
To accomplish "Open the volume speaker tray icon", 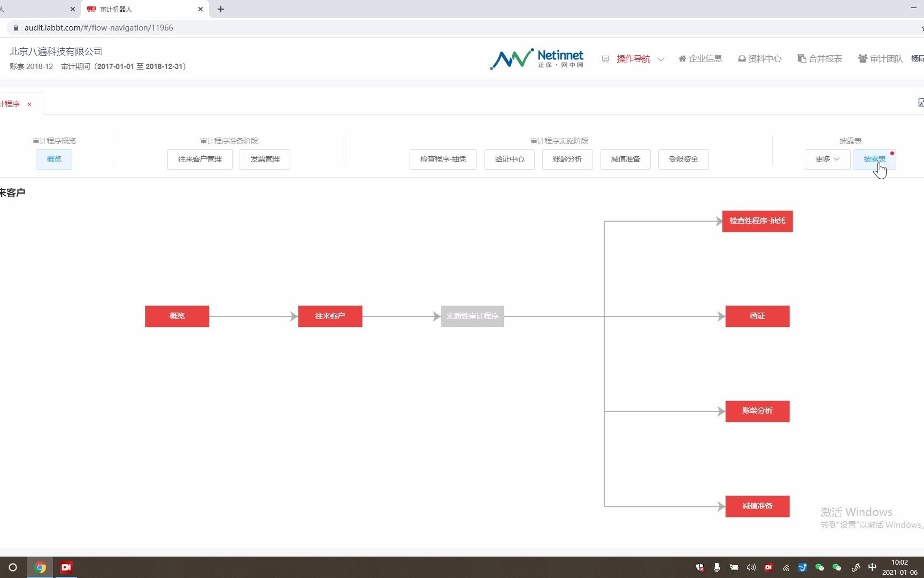I will pos(751,567).
